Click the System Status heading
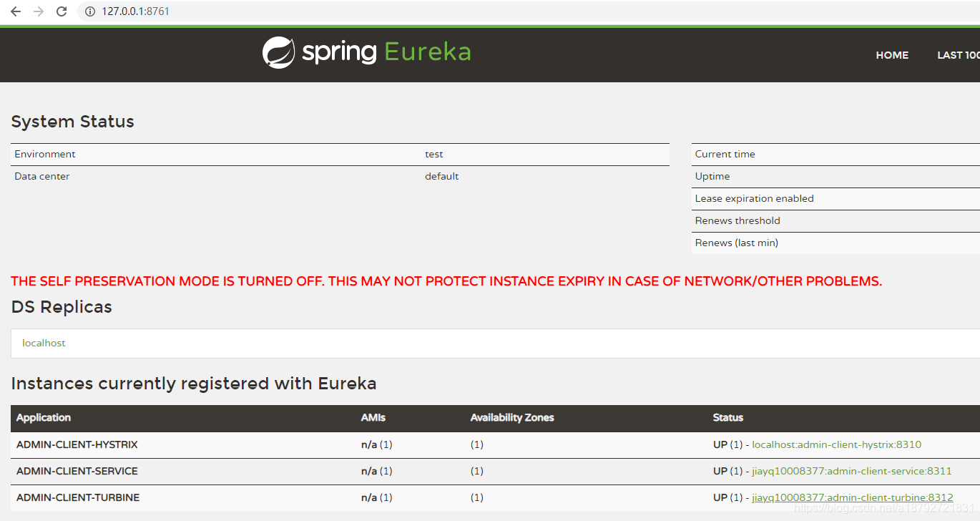 point(73,122)
